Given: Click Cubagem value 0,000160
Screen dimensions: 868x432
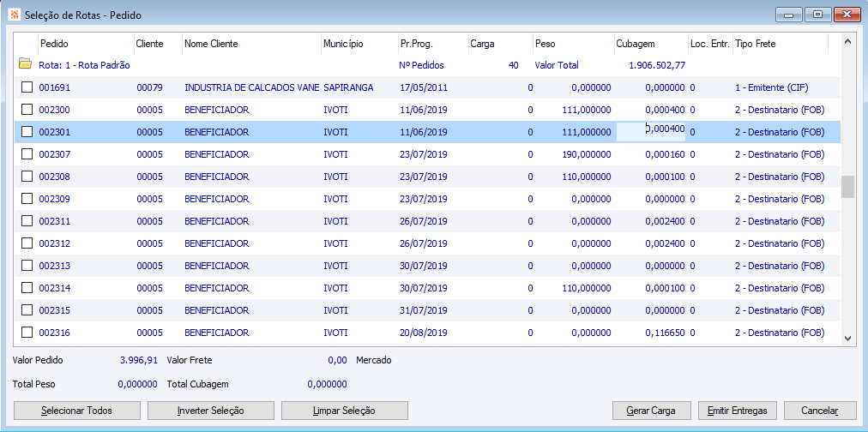Looking at the screenshot, I should point(666,154).
